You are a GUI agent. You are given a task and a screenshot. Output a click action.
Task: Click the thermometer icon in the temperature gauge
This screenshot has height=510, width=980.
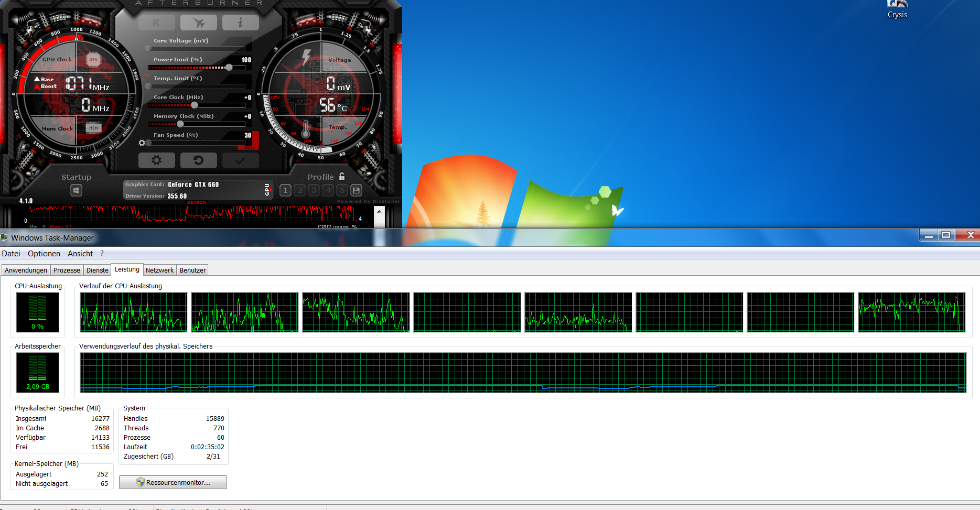pos(306,129)
